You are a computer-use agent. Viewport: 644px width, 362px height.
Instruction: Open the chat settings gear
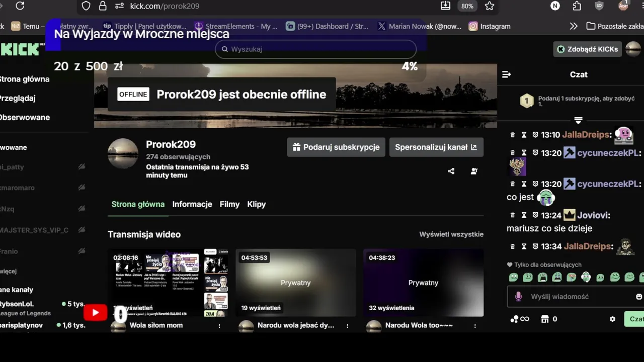[x=612, y=319]
